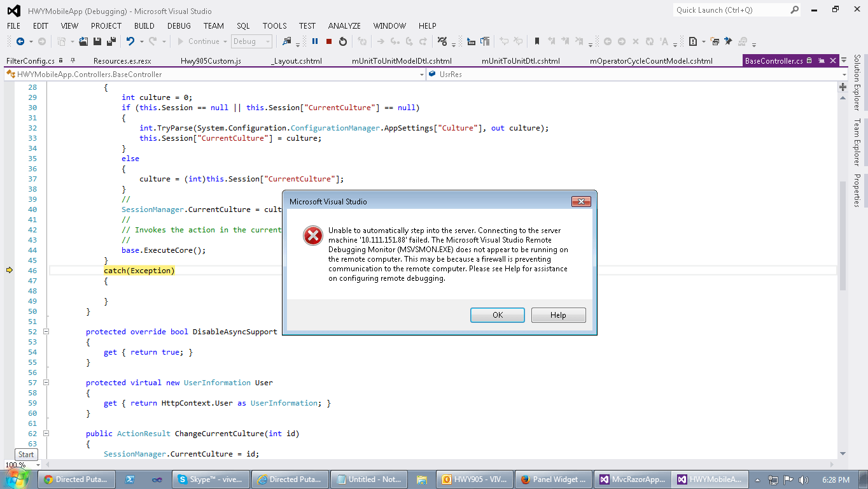Click the window icon left of the pin
The width and height of the screenshot is (868, 489).
[x=715, y=41]
